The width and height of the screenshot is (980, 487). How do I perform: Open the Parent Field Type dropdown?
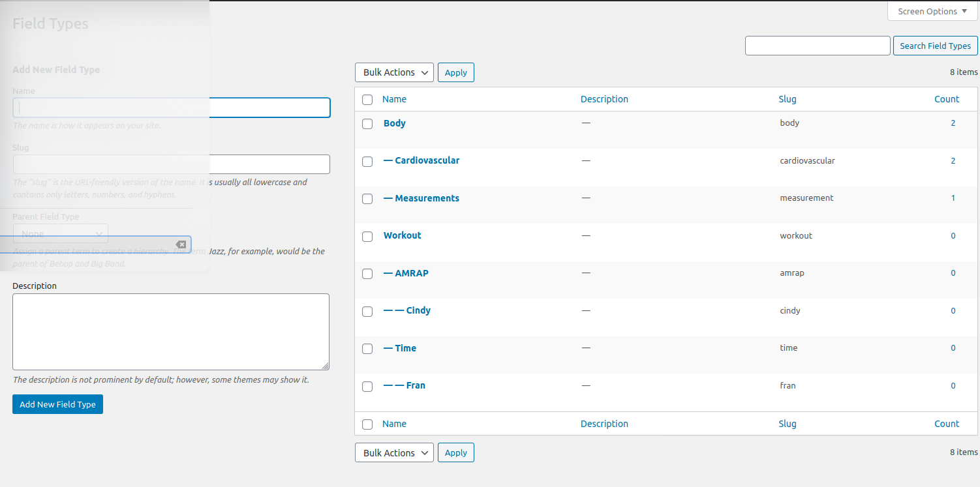pyautogui.click(x=61, y=233)
